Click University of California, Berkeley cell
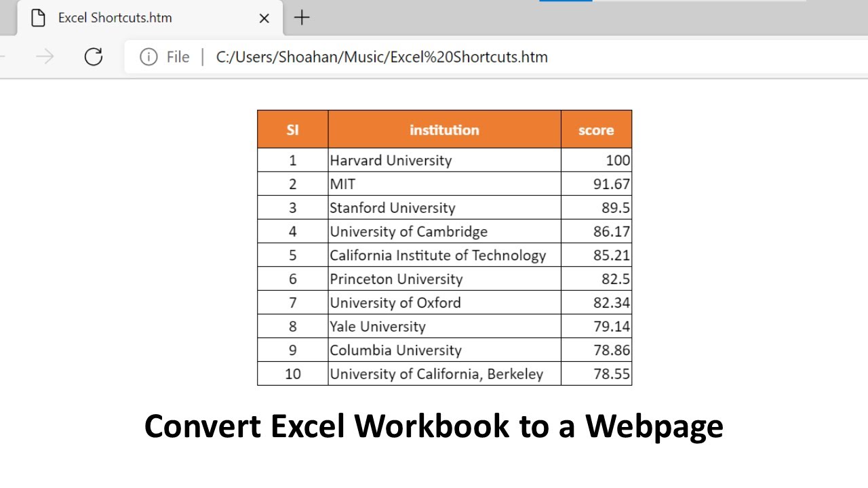 click(445, 374)
